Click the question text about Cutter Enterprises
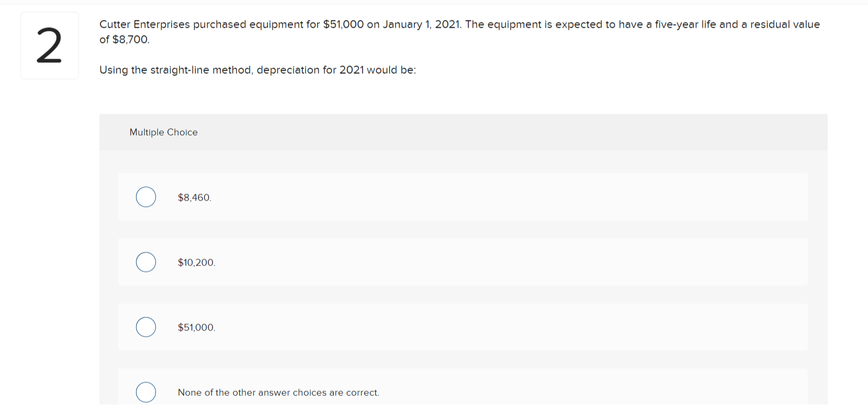The height and width of the screenshot is (409, 868). pyautogui.click(x=459, y=24)
